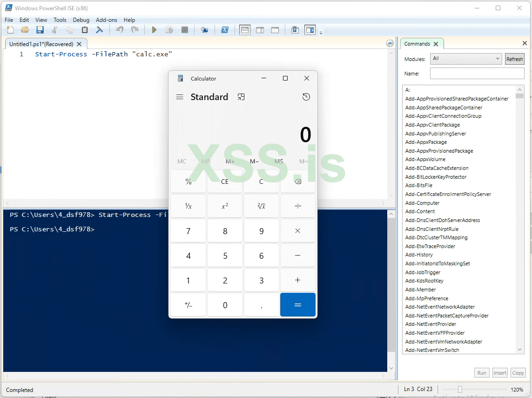
Task: Click Calculator number 7 key
Action: [189, 231]
